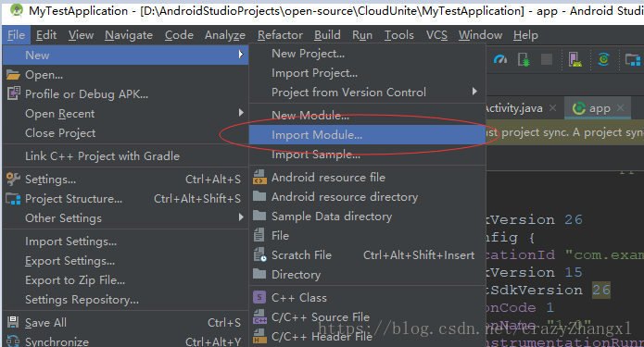Choose Import Settings... in File menu
The image size is (644, 347).
click(71, 242)
